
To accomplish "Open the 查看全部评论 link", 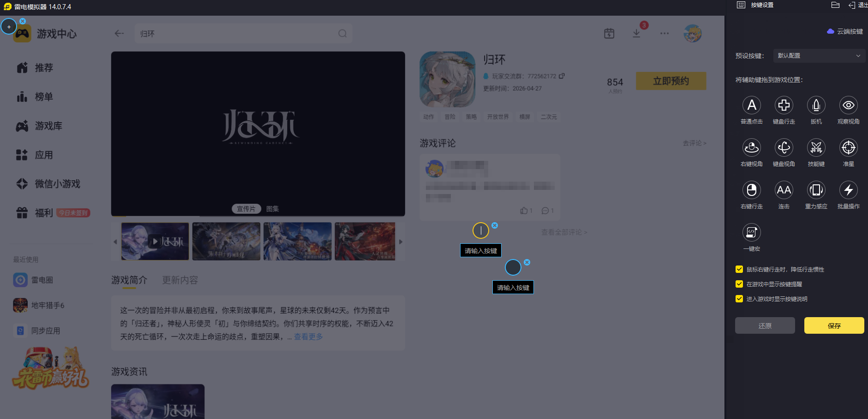I will [564, 232].
